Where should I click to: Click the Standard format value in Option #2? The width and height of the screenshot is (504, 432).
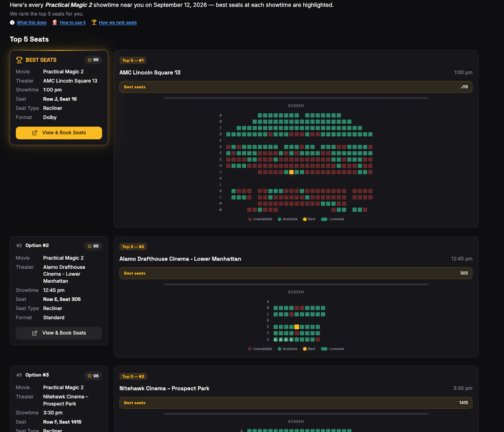pyautogui.click(x=54, y=317)
